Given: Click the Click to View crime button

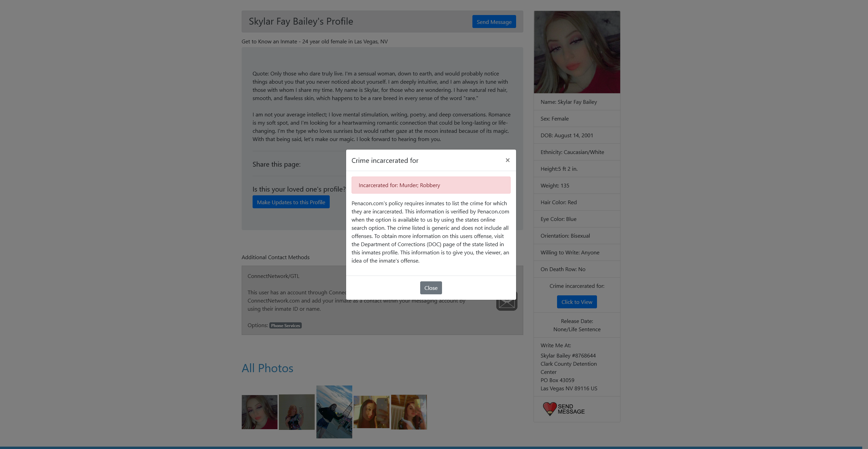Looking at the screenshot, I should [x=577, y=302].
